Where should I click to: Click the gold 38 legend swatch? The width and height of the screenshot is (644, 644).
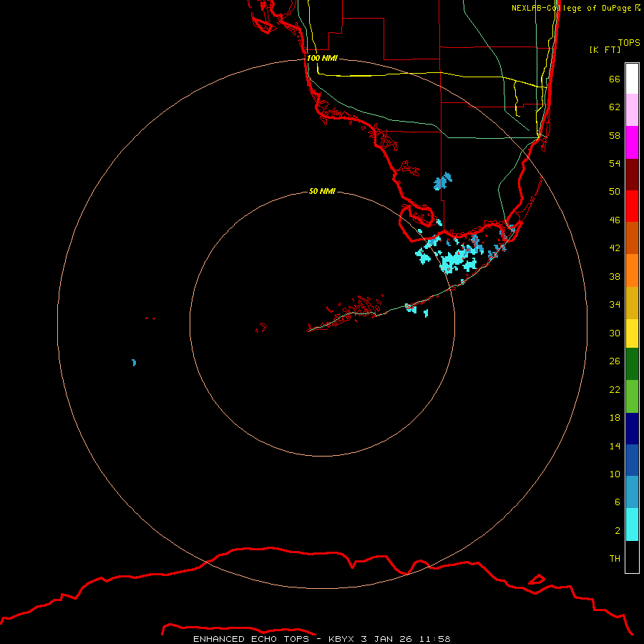click(x=632, y=303)
